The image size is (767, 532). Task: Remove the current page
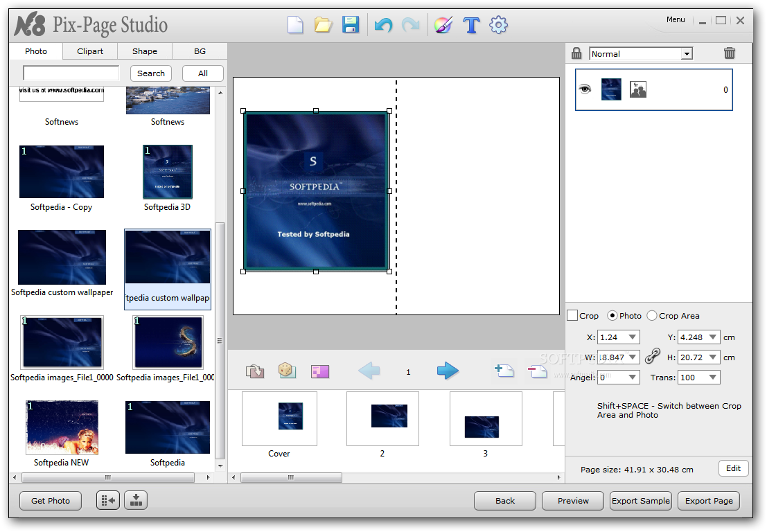(537, 371)
